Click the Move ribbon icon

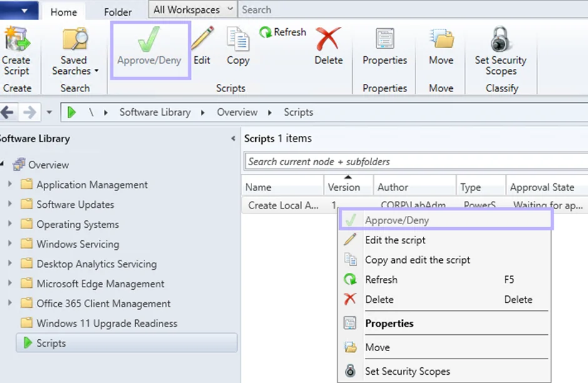tap(442, 39)
